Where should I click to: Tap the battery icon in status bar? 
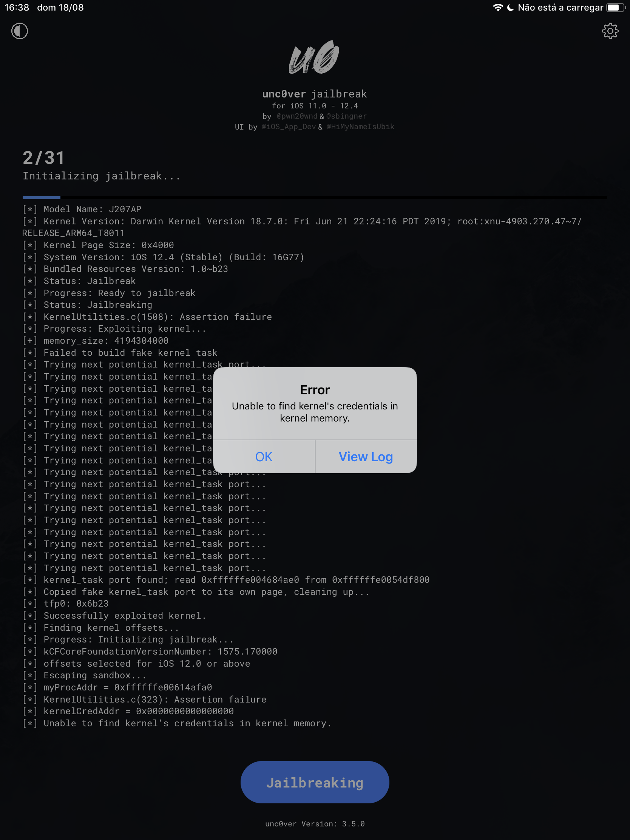coord(615,8)
